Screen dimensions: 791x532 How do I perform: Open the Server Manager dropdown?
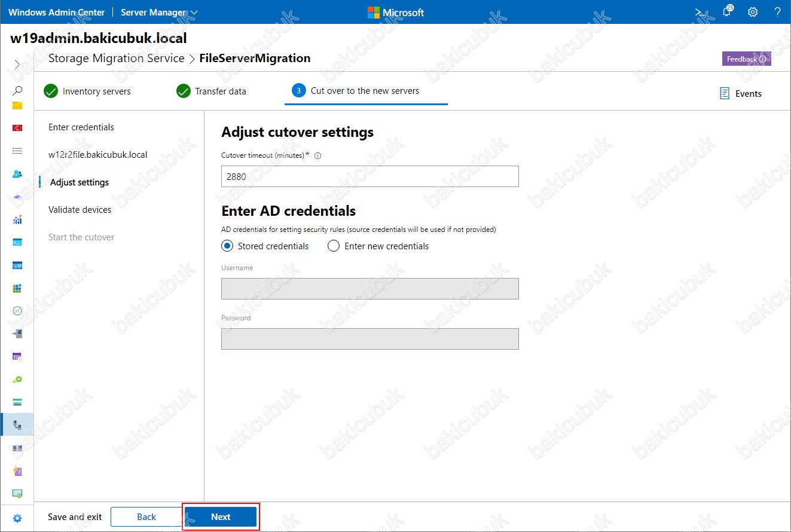pos(159,12)
